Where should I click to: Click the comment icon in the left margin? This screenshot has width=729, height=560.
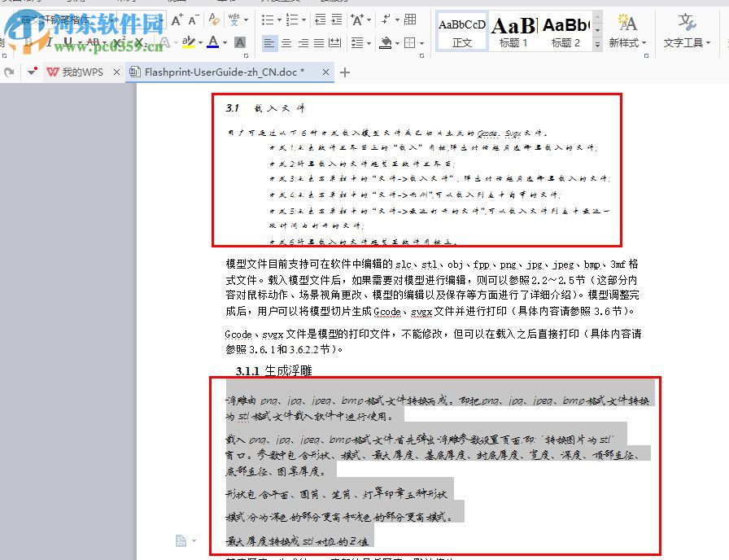[179, 540]
